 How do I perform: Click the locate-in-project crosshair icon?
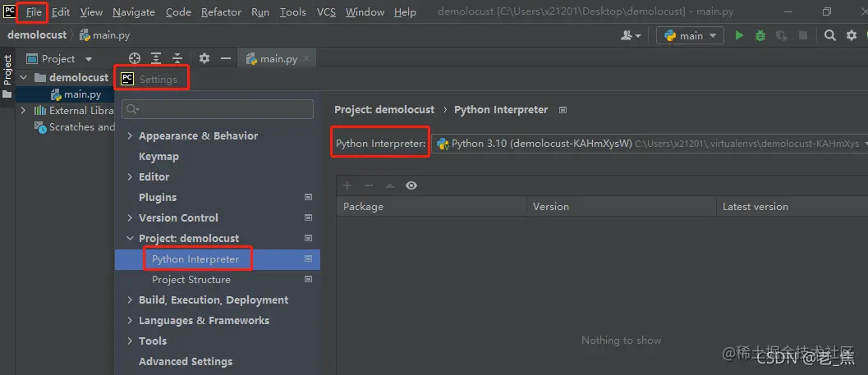[x=135, y=58]
